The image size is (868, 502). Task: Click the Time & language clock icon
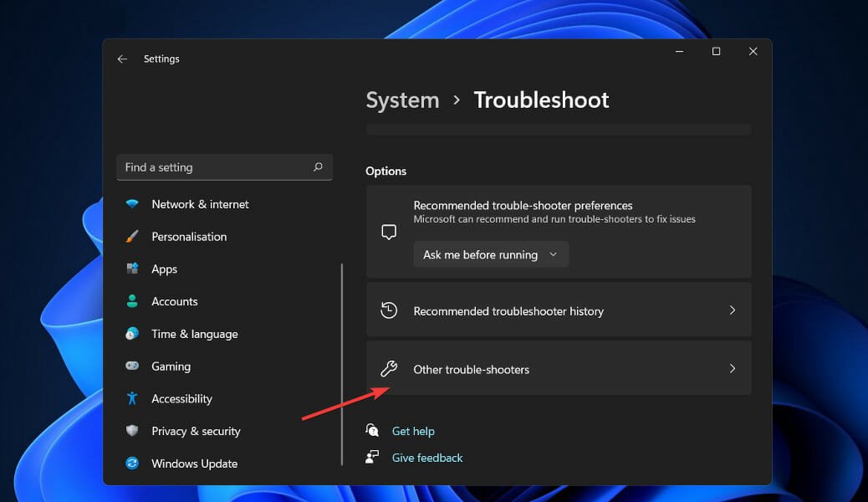(x=135, y=333)
